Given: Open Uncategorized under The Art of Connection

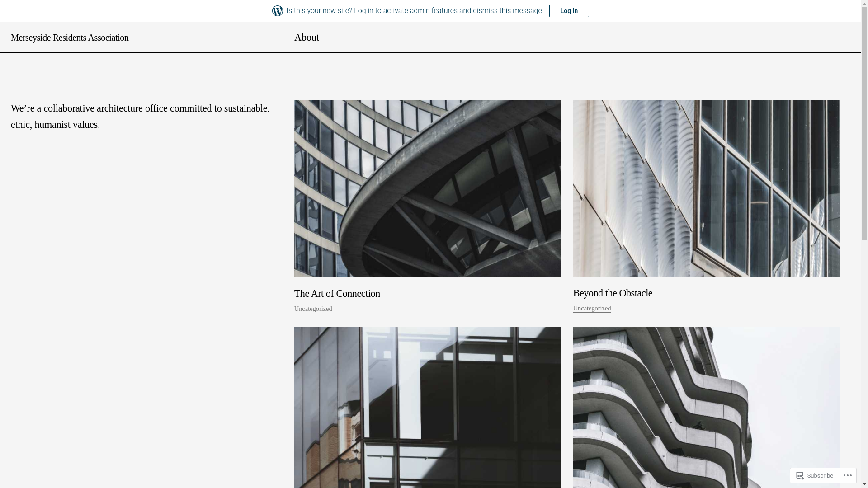Looking at the screenshot, I should [x=313, y=309].
